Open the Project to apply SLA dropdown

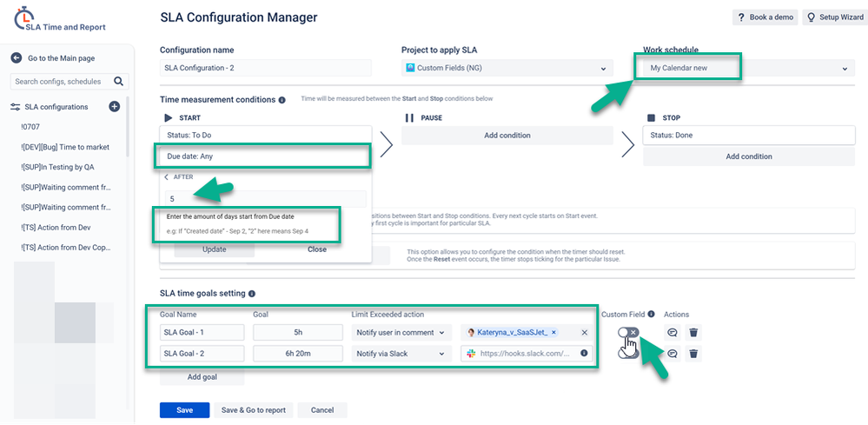click(x=507, y=69)
